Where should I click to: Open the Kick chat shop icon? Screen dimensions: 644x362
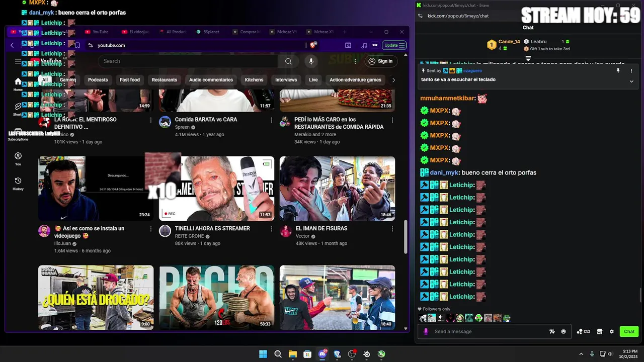pos(600,332)
